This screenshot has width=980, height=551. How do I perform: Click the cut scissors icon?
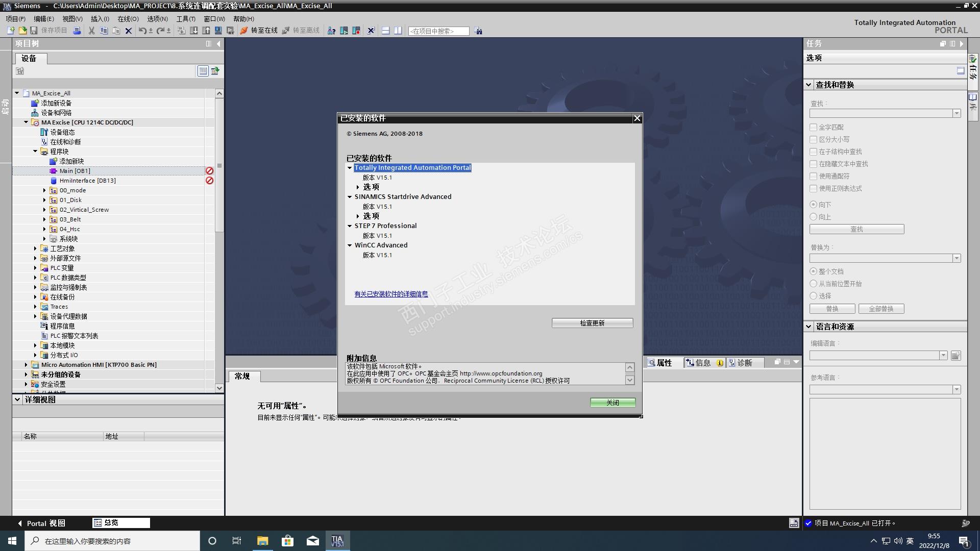tap(91, 31)
